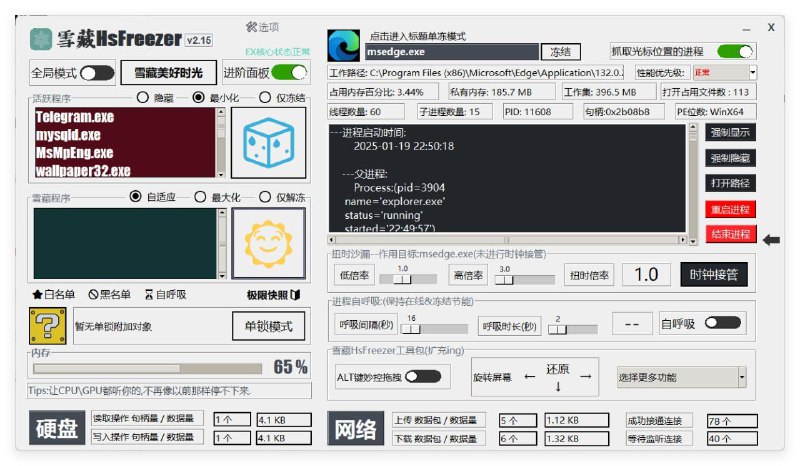Click the right arrow rotate screen icon
Image resolution: width=800 pixels, height=466 pixels.
[x=586, y=377]
